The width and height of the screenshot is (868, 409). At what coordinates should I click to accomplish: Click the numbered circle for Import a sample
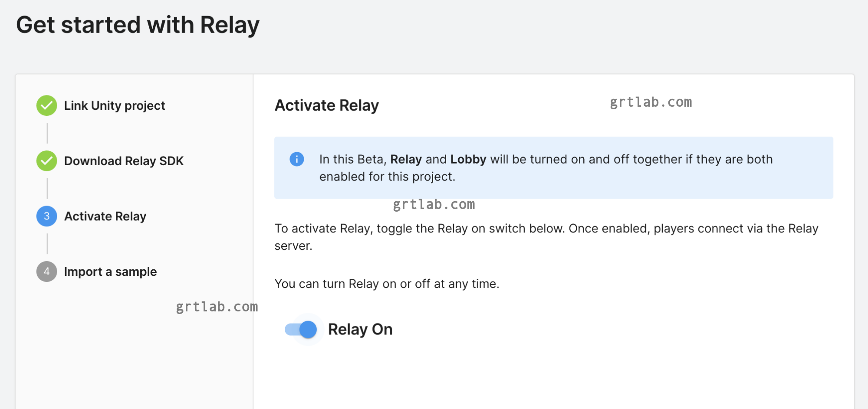click(46, 272)
